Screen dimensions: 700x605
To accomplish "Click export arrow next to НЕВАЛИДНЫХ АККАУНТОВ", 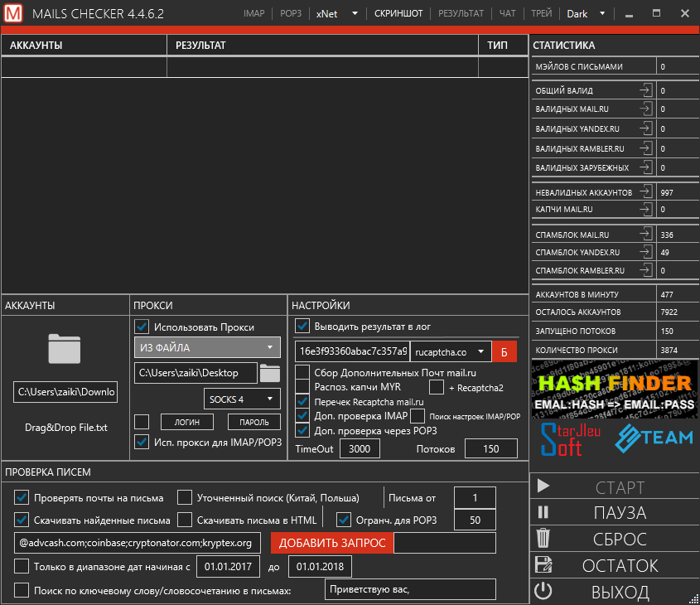I will tap(645, 192).
